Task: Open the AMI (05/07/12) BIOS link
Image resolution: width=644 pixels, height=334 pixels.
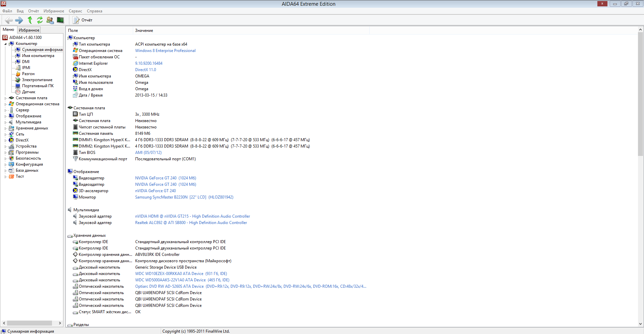Action: click(x=148, y=153)
